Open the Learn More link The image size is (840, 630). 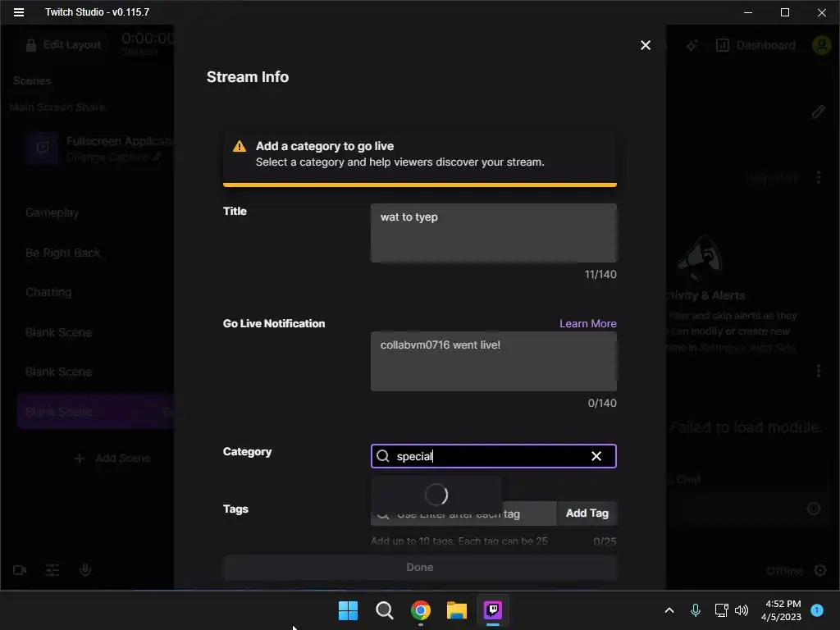click(587, 323)
